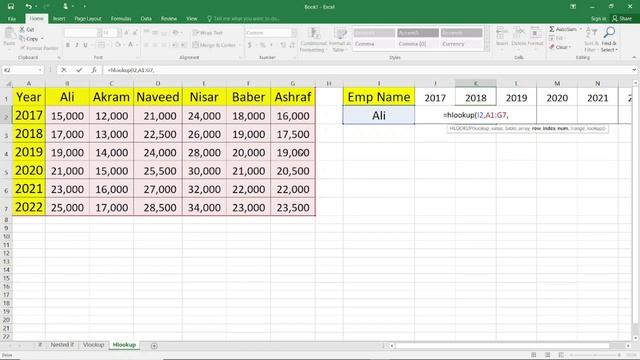Open the text orientation options
The height and width of the screenshot is (360, 640).
pos(176,33)
